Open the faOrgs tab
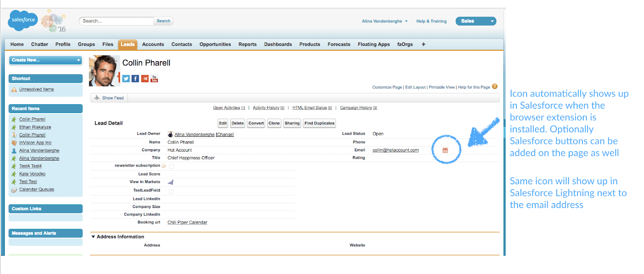 click(405, 44)
